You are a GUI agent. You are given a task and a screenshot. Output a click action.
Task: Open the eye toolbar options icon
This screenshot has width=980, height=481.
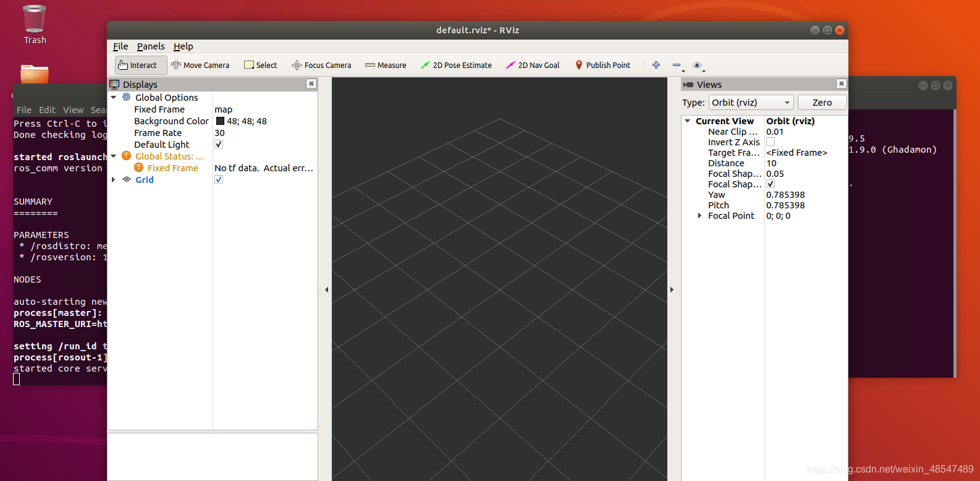697,65
